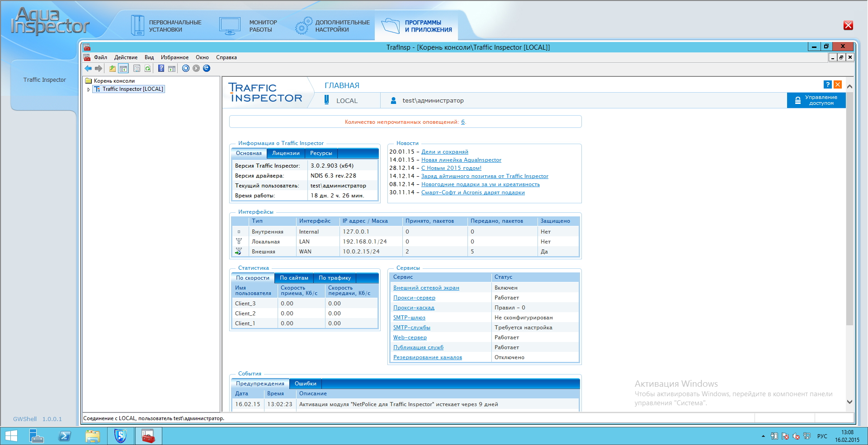Click the network tray icon
The image size is (868, 445).
(x=807, y=436)
